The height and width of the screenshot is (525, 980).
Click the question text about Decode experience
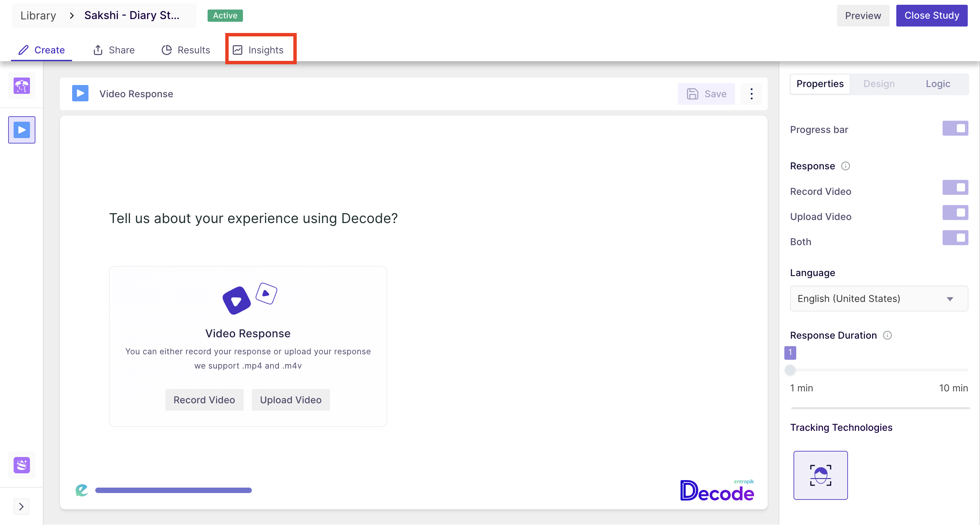[x=254, y=218]
